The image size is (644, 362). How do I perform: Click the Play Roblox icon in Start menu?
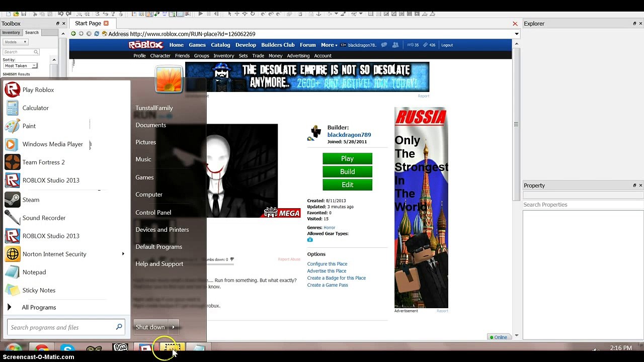click(13, 90)
